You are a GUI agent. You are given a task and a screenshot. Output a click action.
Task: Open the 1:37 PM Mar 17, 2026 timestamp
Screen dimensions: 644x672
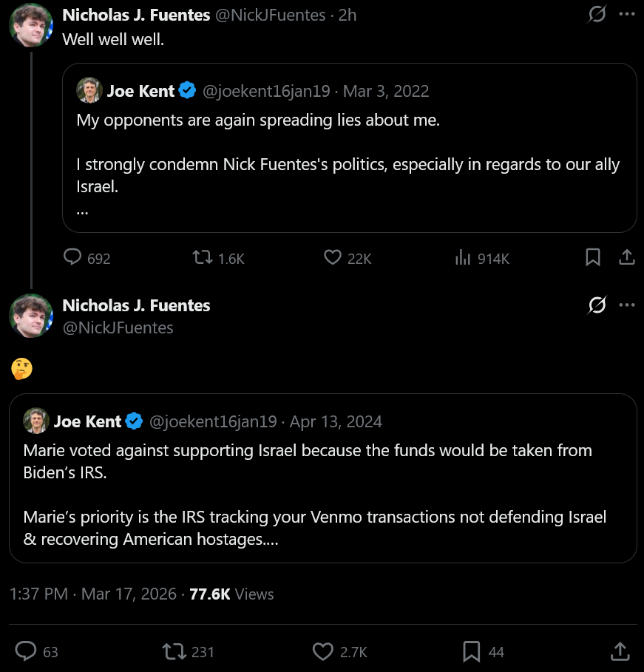pos(93,594)
